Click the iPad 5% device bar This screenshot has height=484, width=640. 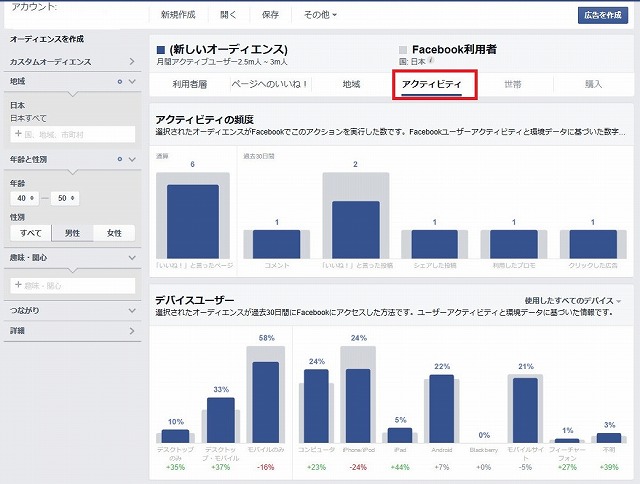pos(400,435)
